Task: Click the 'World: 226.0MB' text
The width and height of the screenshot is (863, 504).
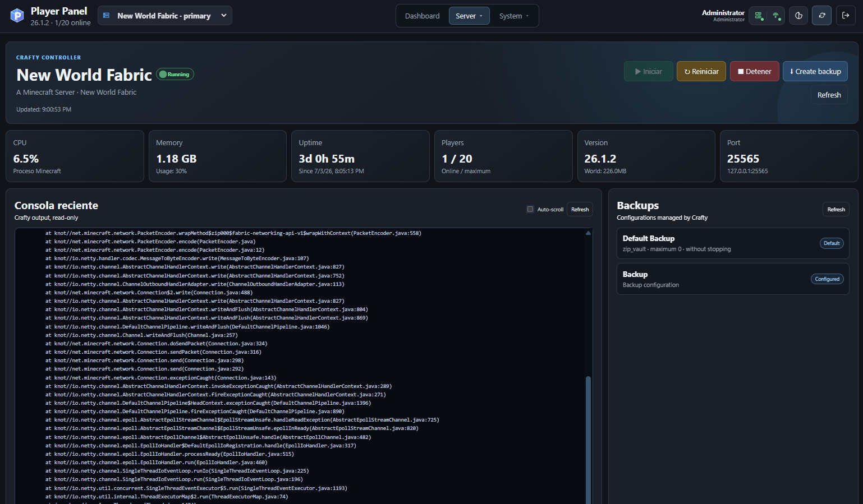Action: (605, 171)
